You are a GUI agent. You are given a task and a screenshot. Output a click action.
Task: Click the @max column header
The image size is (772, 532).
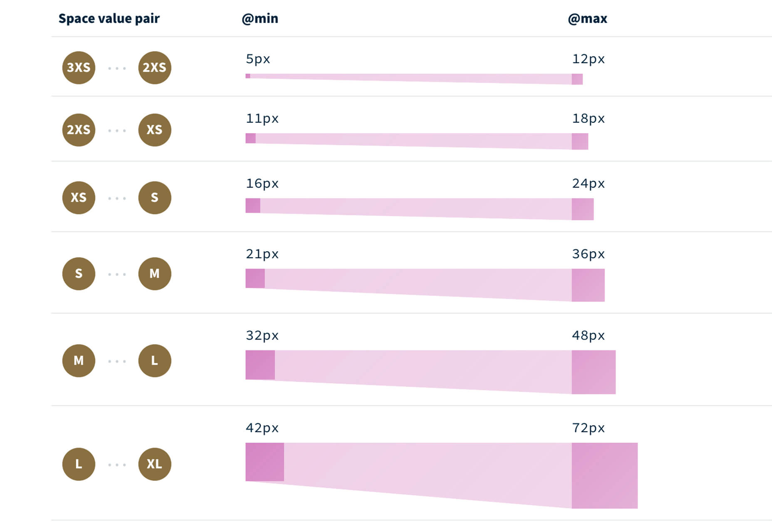pyautogui.click(x=587, y=19)
